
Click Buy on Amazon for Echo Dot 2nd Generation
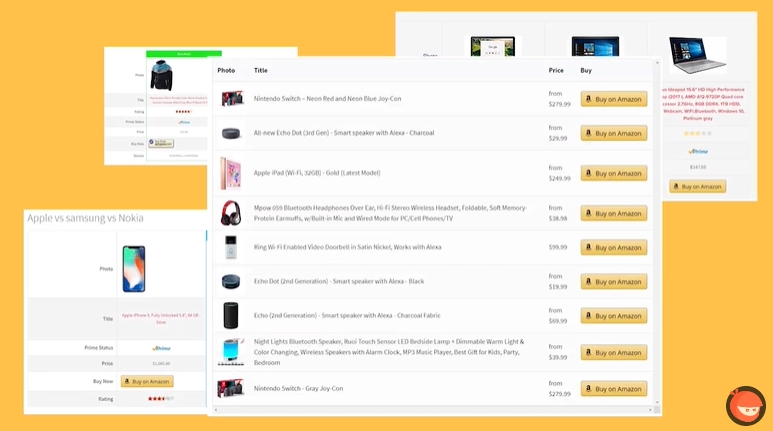tap(614, 282)
